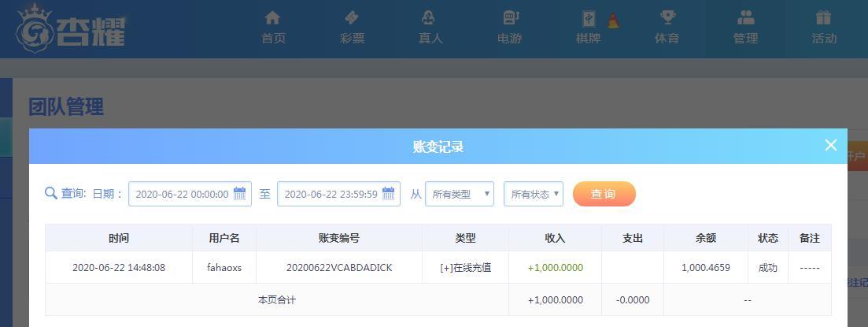
Task: Click the orange 查询 button
Action: click(604, 194)
